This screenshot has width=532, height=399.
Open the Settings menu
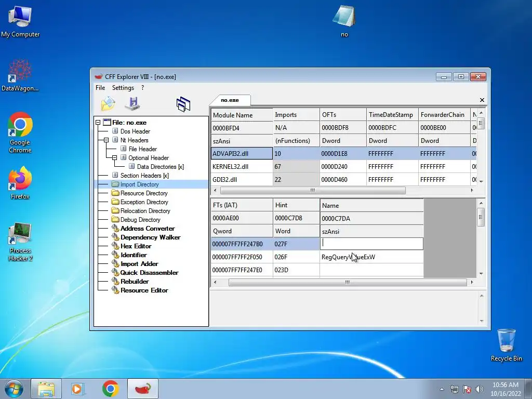coord(123,87)
